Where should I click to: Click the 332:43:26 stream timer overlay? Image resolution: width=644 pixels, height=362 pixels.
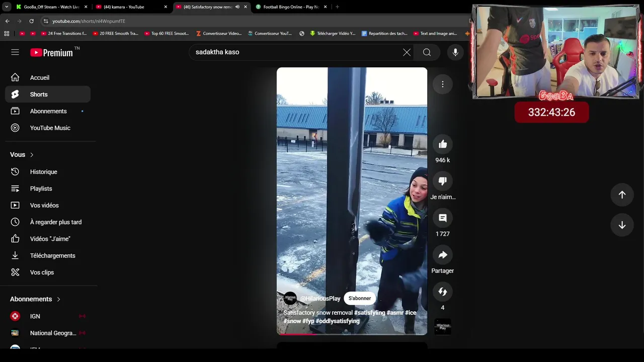(551, 112)
